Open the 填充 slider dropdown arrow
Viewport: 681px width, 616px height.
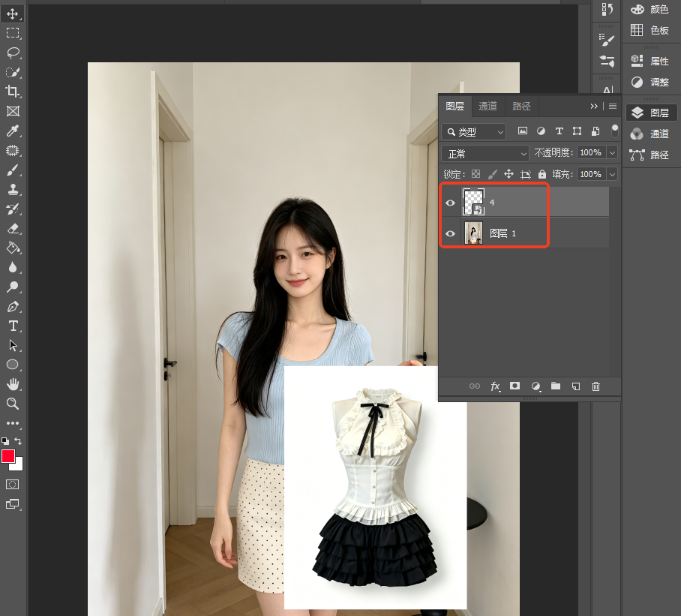tap(613, 174)
